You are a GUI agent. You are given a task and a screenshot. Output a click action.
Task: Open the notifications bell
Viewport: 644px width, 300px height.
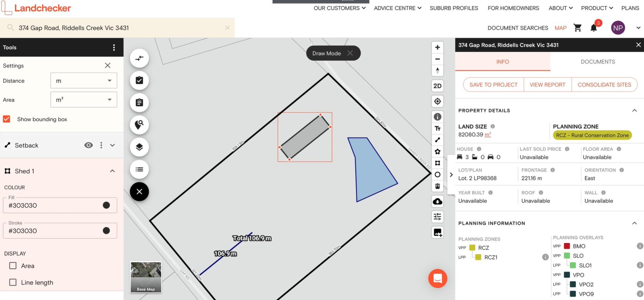pos(594,28)
